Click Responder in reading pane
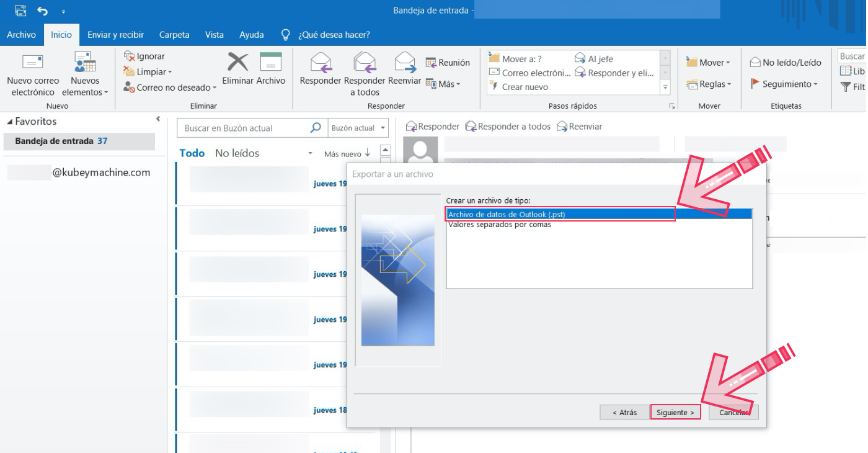The height and width of the screenshot is (453, 868). (433, 127)
